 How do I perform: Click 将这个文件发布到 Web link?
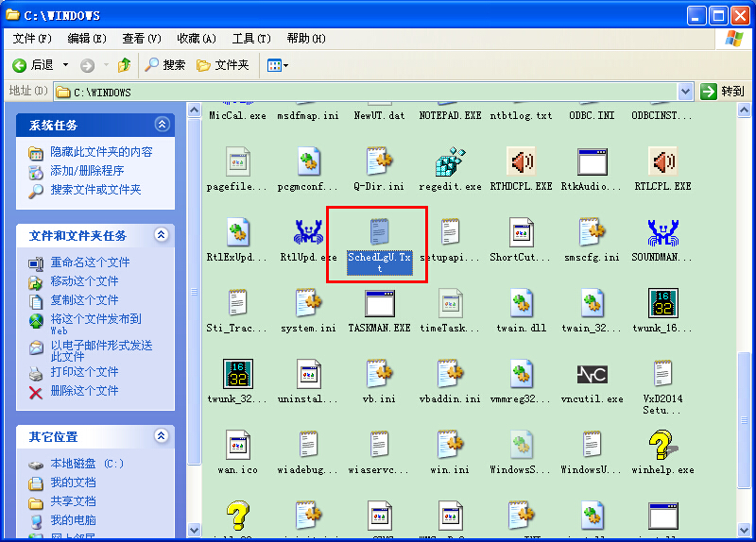tap(96, 324)
